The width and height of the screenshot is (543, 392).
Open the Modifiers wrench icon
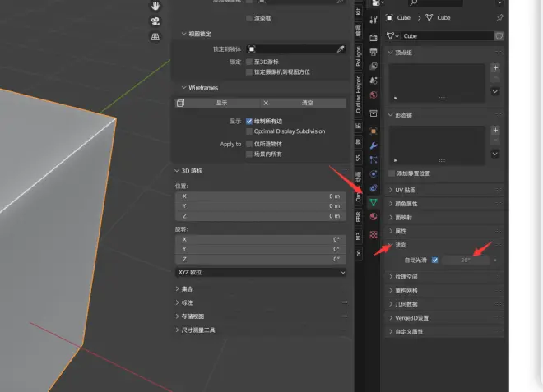(x=374, y=145)
